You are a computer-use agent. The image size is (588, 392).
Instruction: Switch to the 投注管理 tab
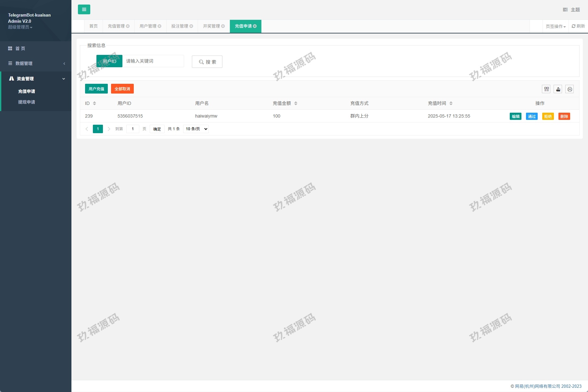(180, 26)
